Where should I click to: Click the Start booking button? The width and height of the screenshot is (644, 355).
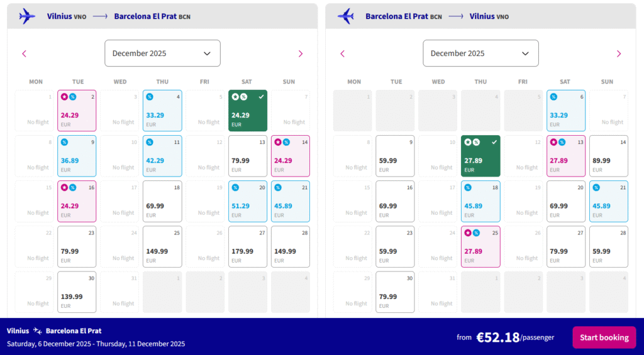point(604,337)
